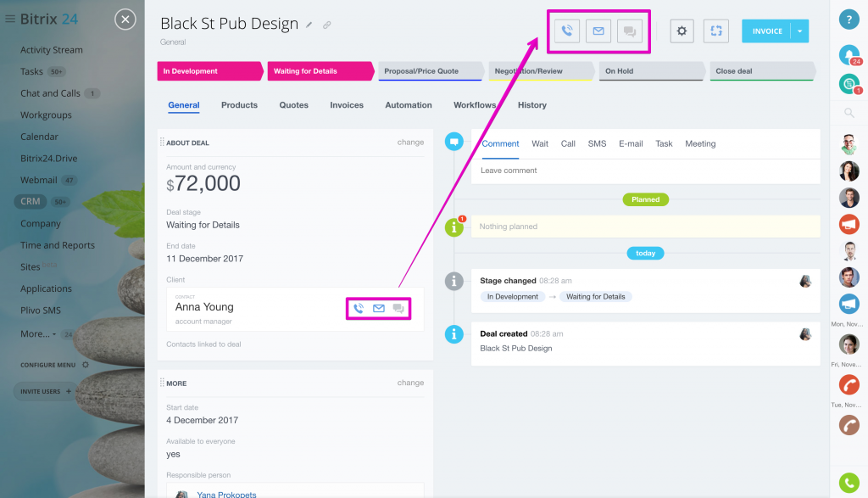Click Configure Menu link
The width and height of the screenshot is (868, 498).
[47, 365]
